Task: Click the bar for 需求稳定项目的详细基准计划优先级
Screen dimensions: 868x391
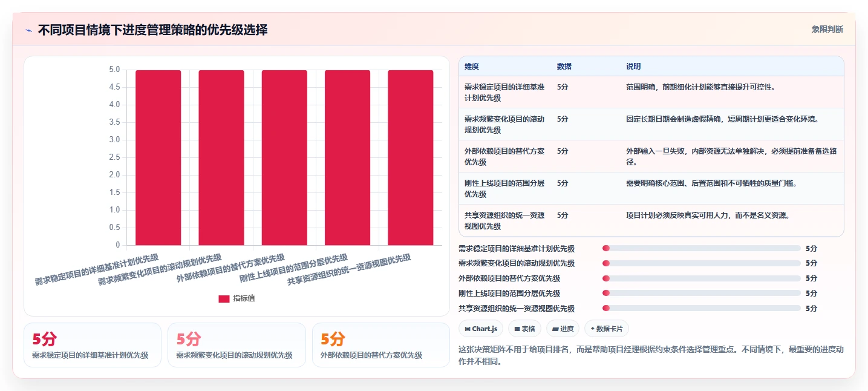Action: [158, 157]
